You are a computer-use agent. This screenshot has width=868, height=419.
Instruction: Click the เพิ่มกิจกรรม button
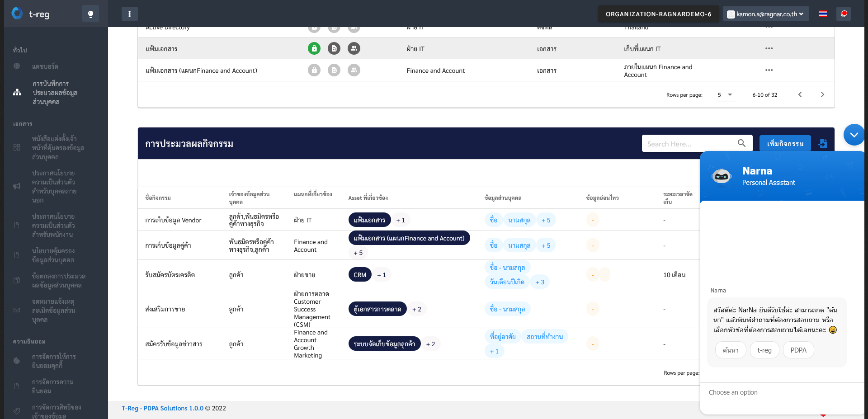(785, 143)
